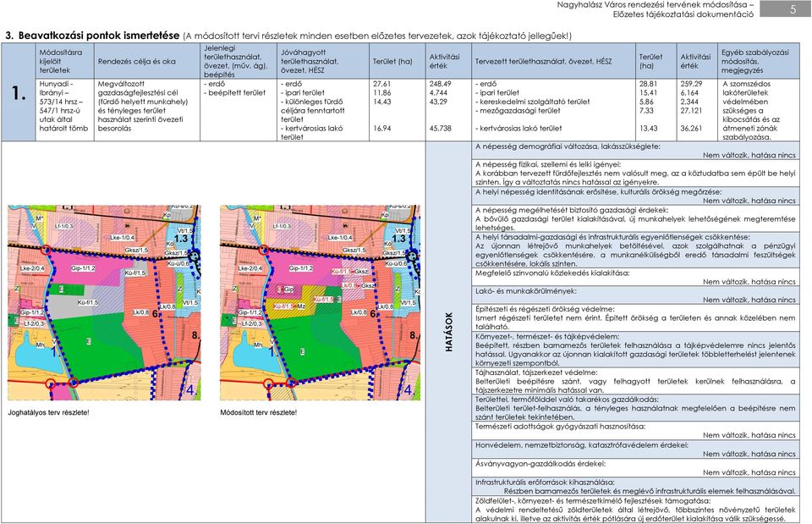The height and width of the screenshot is (524, 812).
Task: Click activity value "43,29"
Action: [438, 102]
